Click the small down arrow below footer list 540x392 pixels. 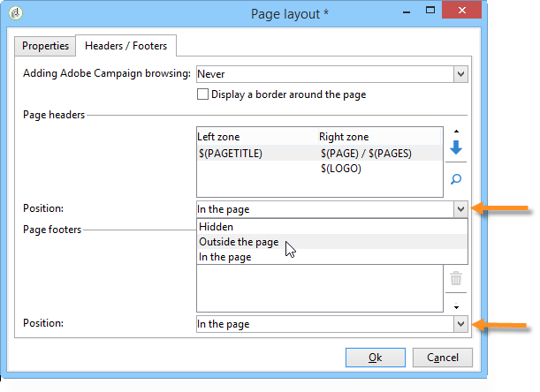click(x=456, y=306)
